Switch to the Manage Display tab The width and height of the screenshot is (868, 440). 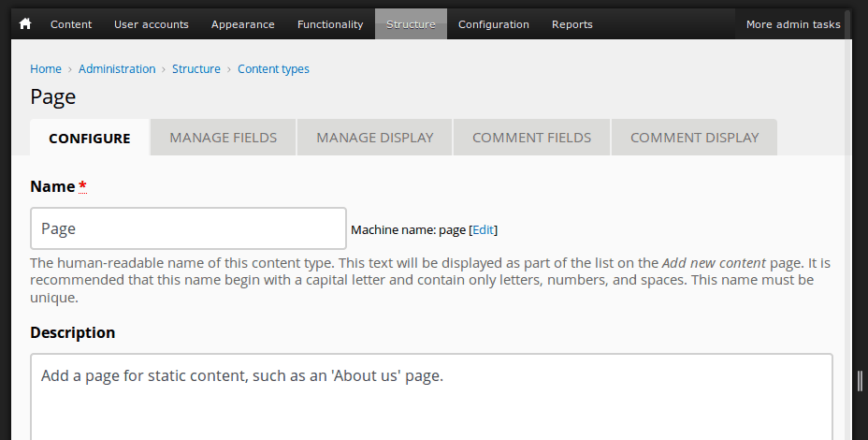375,138
